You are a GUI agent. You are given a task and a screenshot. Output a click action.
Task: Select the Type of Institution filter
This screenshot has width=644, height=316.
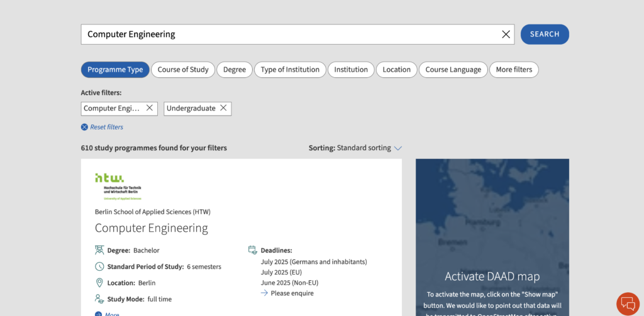tap(290, 70)
